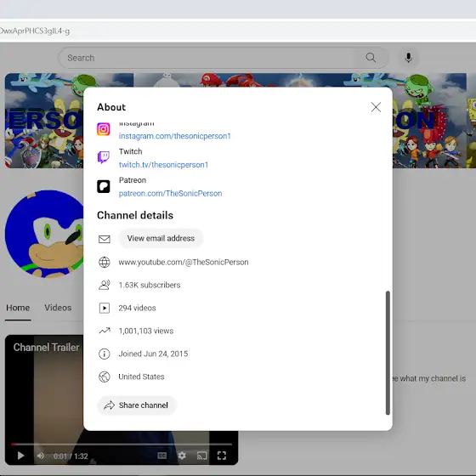Open twitch.tv/thesonicperson1 link
This screenshot has width=476, height=476.
[163, 165]
